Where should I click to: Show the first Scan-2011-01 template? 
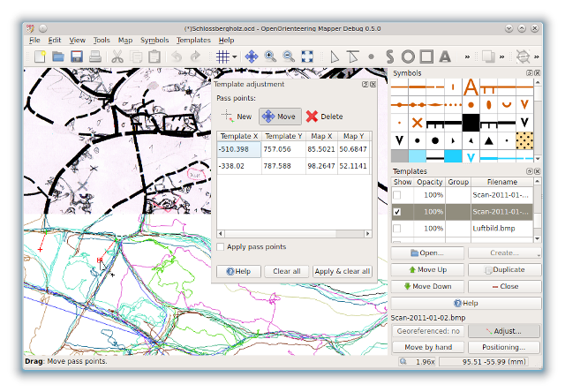click(396, 195)
